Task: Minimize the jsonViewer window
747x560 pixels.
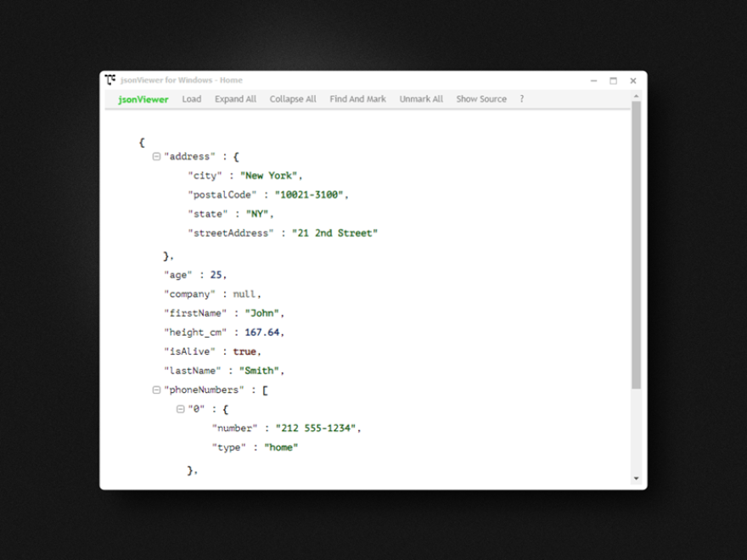Action: pyautogui.click(x=593, y=81)
